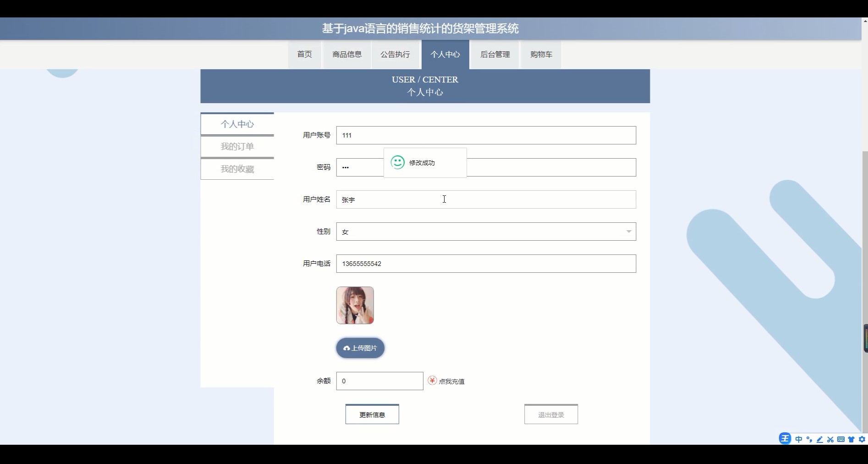Image resolution: width=868 pixels, height=464 pixels.
Task: Click the scissors screenshot icon in IME toolbar
Action: click(830, 439)
